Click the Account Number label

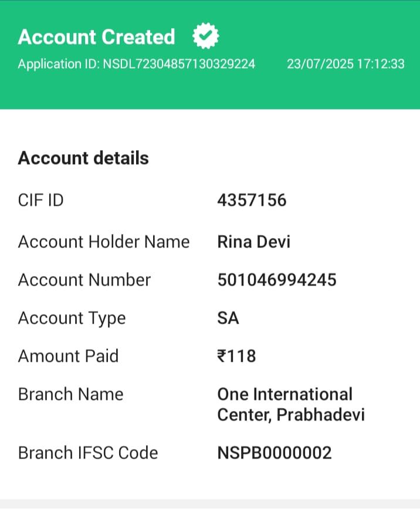click(x=84, y=280)
